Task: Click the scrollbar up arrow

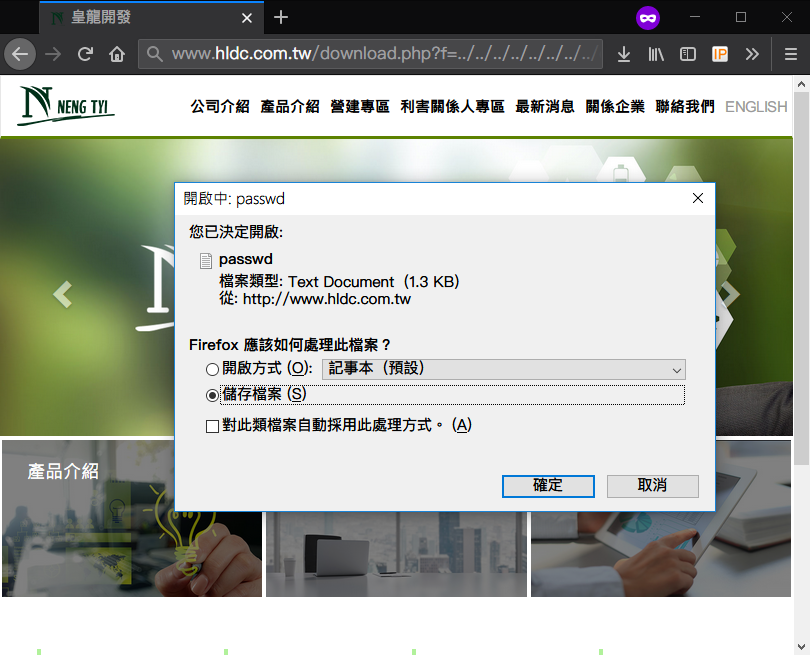Action: click(x=801, y=84)
